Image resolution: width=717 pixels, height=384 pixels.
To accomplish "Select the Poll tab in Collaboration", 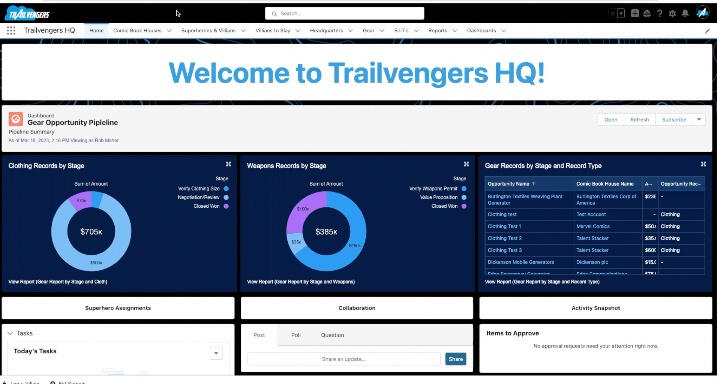I will coord(296,335).
